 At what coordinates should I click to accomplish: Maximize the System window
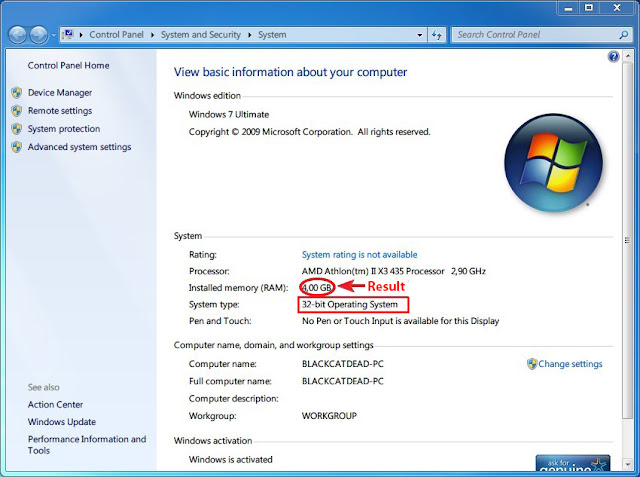pos(589,8)
